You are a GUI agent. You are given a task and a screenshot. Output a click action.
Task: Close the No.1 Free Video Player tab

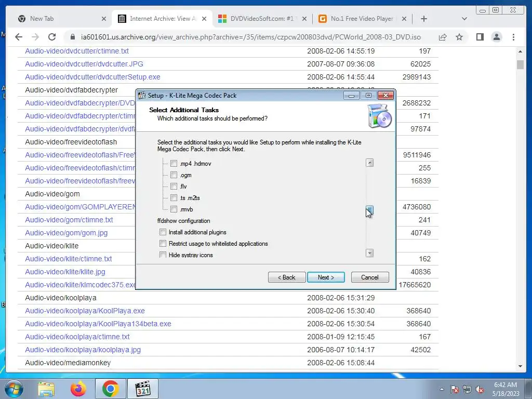[404, 19]
